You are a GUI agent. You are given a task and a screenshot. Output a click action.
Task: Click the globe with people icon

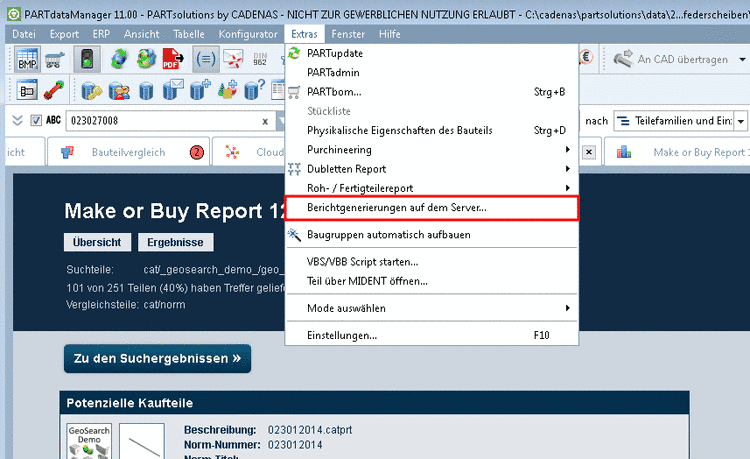[x=146, y=59]
